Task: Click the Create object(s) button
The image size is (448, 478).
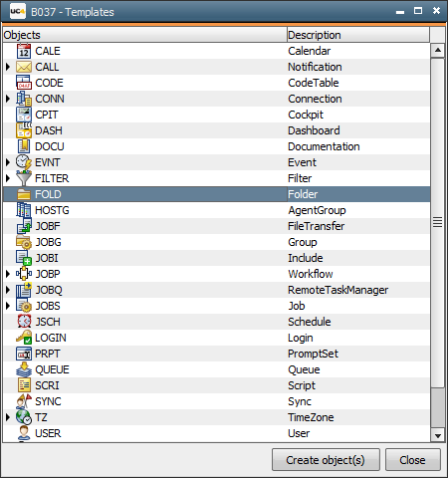Action: pyautogui.click(x=326, y=460)
